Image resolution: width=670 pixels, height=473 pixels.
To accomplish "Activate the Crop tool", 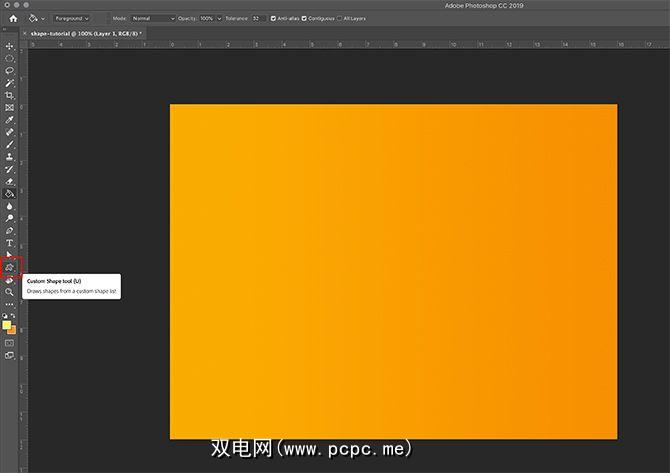I will (10, 95).
